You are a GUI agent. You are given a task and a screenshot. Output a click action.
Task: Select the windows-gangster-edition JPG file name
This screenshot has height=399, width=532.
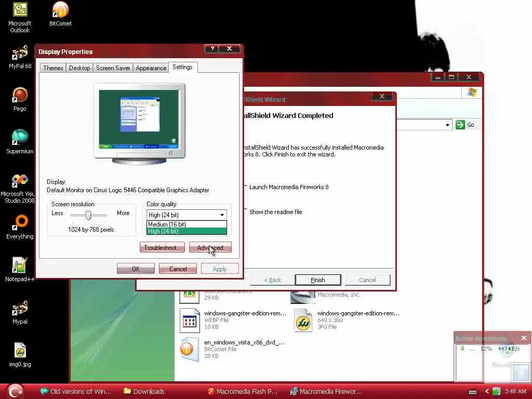[358, 313]
